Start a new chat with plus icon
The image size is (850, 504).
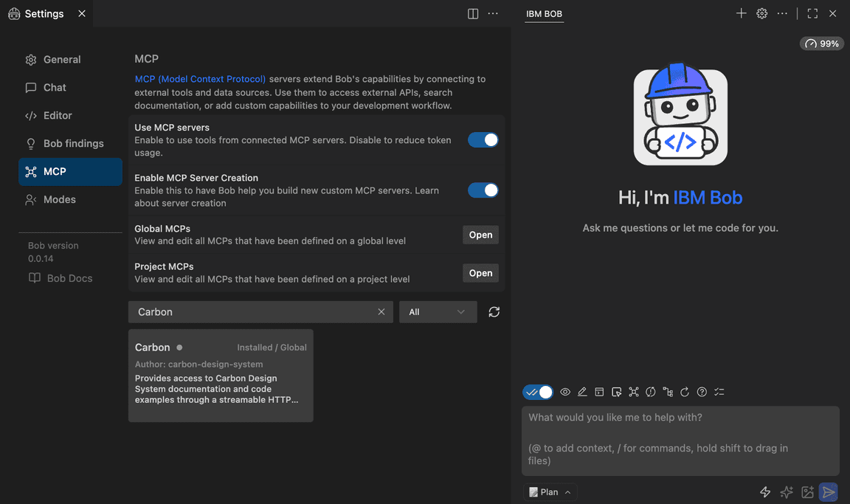[x=742, y=13]
